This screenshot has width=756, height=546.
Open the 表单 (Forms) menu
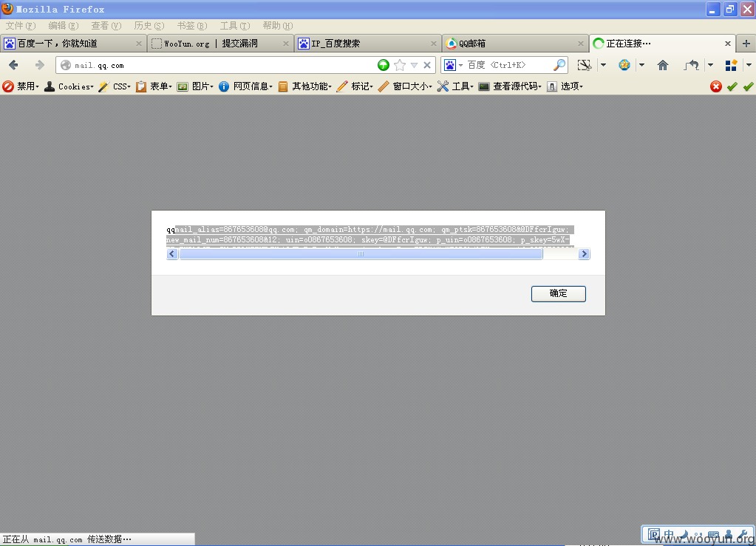tap(154, 86)
